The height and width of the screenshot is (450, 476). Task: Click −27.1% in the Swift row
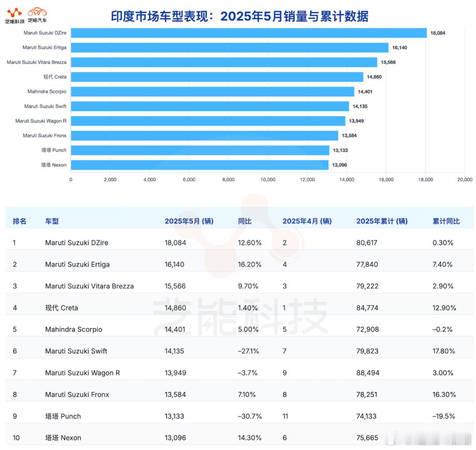pos(248,351)
